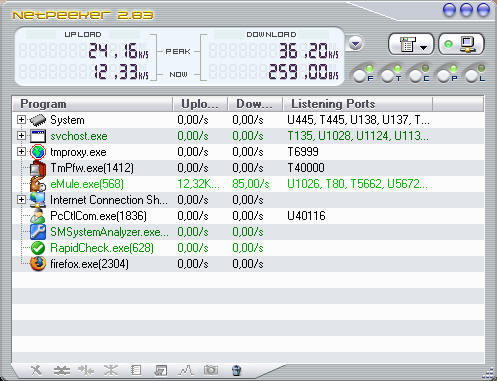Image resolution: width=497 pixels, height=381 pixels.
Task: Click the camera snapshot icon in bottom toolbar
Action: [211, 369]
